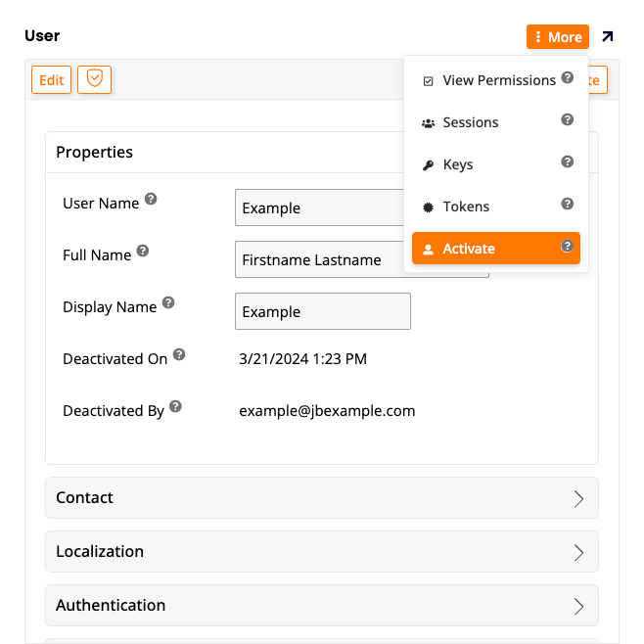Open Sessions from the More menu
Viewport: 644px width, 644px height.
[470, 122]
